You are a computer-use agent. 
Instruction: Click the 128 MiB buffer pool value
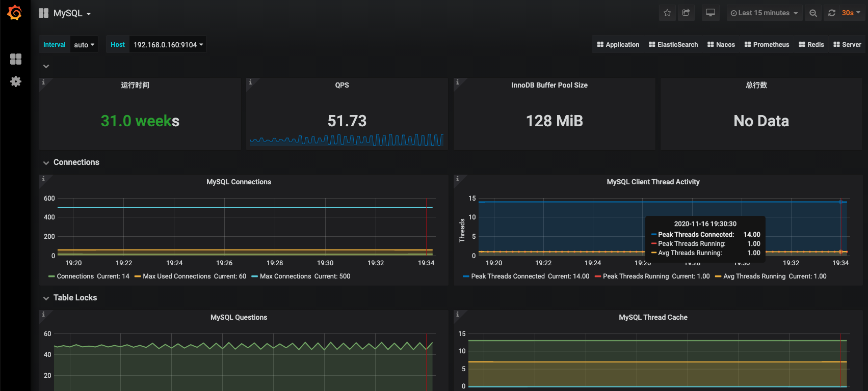(555, 121)
